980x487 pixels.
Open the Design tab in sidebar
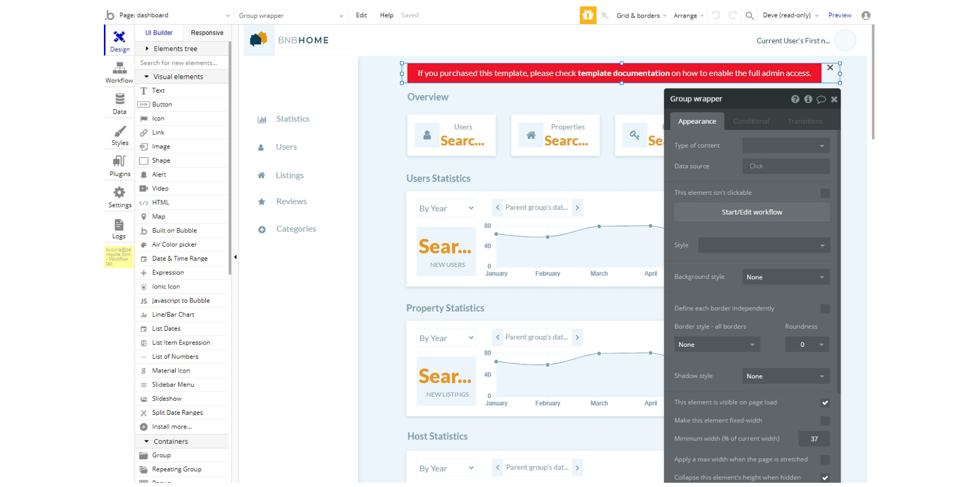pyautogui.click(x=119, y=41)
